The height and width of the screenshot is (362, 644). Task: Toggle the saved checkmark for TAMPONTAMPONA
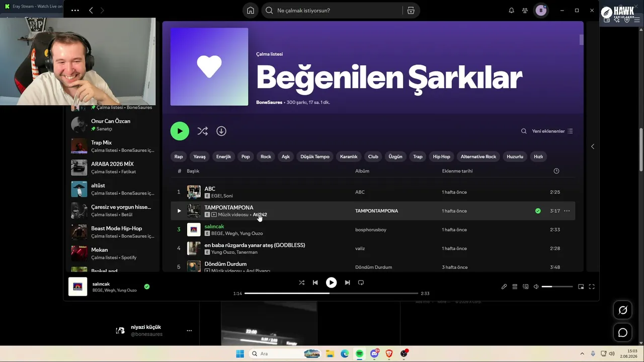pos(538,211)
